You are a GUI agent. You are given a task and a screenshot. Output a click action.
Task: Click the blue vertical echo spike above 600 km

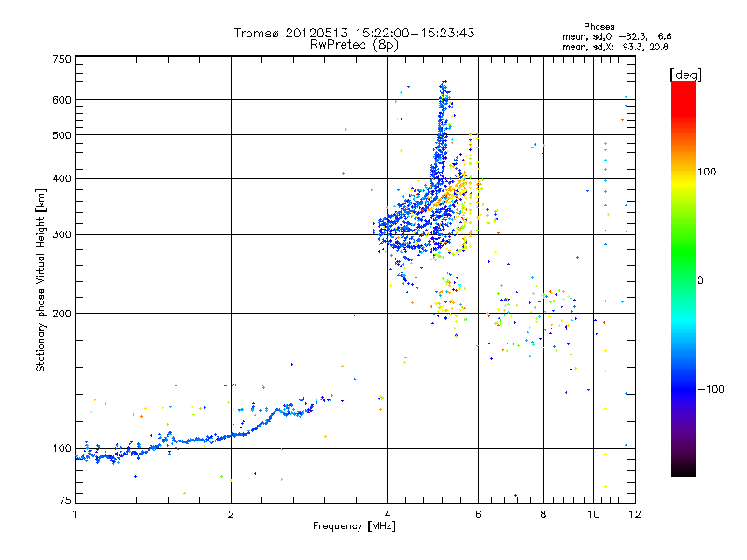click(x=444, y=90)
